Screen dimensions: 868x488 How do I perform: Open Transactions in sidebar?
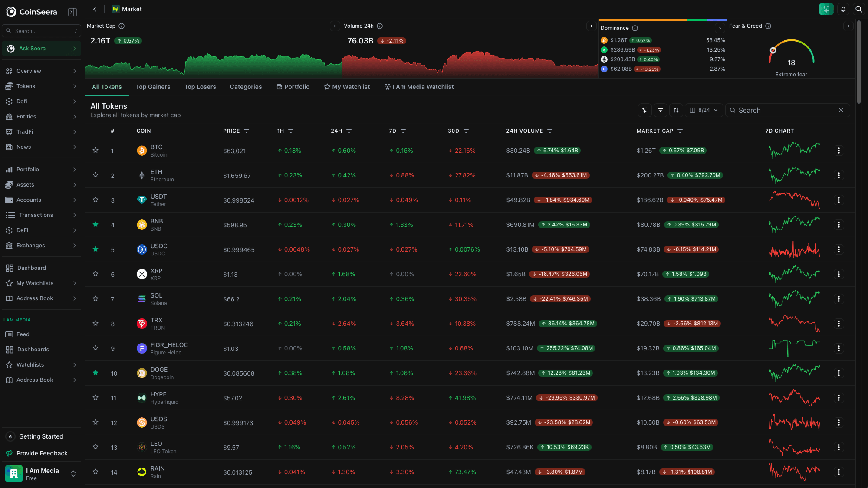pos(41,215)
